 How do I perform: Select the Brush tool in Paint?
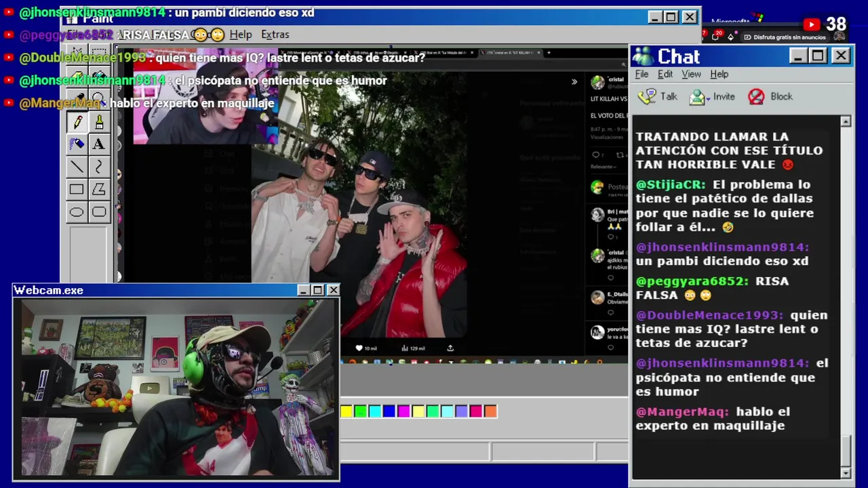coord(99,122)
